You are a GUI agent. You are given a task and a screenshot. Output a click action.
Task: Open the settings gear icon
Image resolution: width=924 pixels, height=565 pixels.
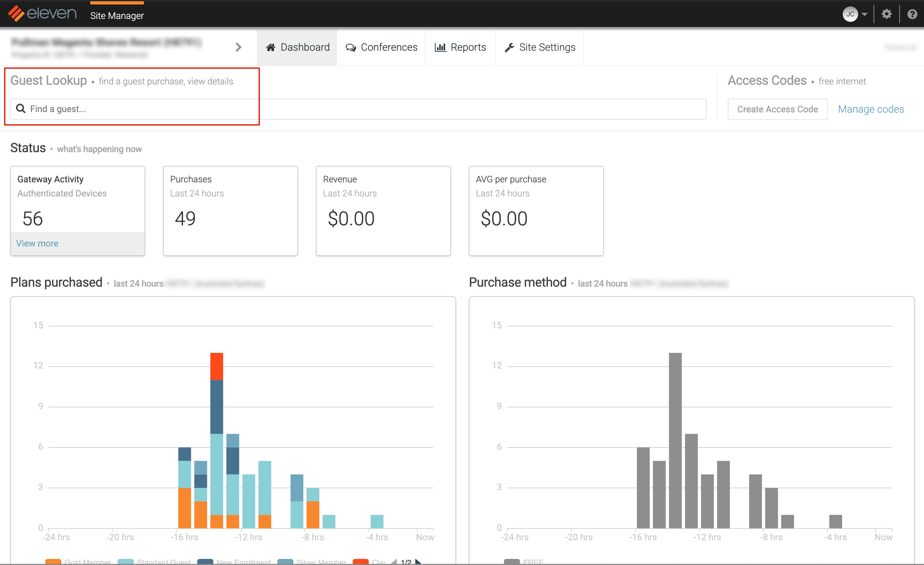(x=886, y=14)
